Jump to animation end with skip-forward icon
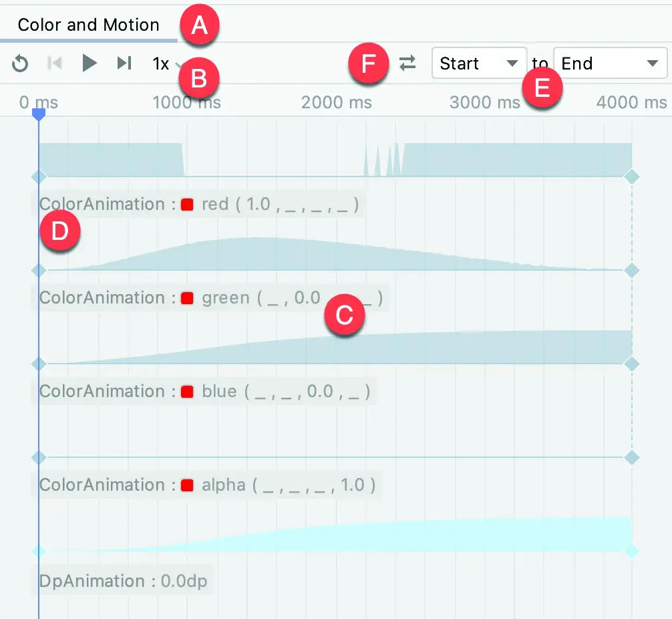The height and width of the screenshot is (619, 672). pos(124,63)
